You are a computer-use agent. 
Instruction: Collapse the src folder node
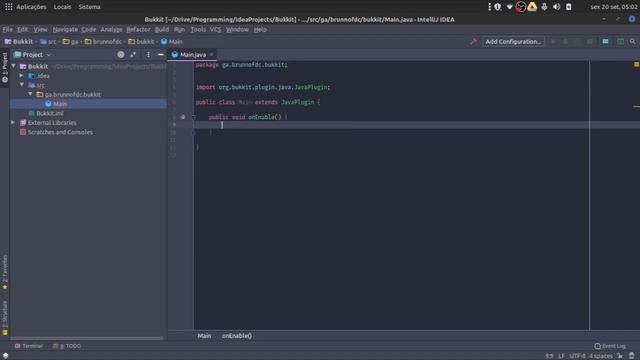point(22,85)
